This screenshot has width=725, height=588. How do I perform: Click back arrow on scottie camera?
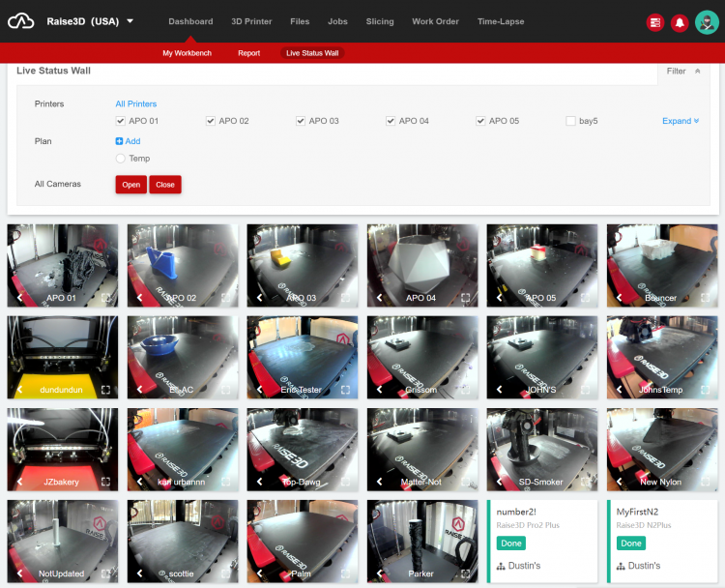(139, 573)
